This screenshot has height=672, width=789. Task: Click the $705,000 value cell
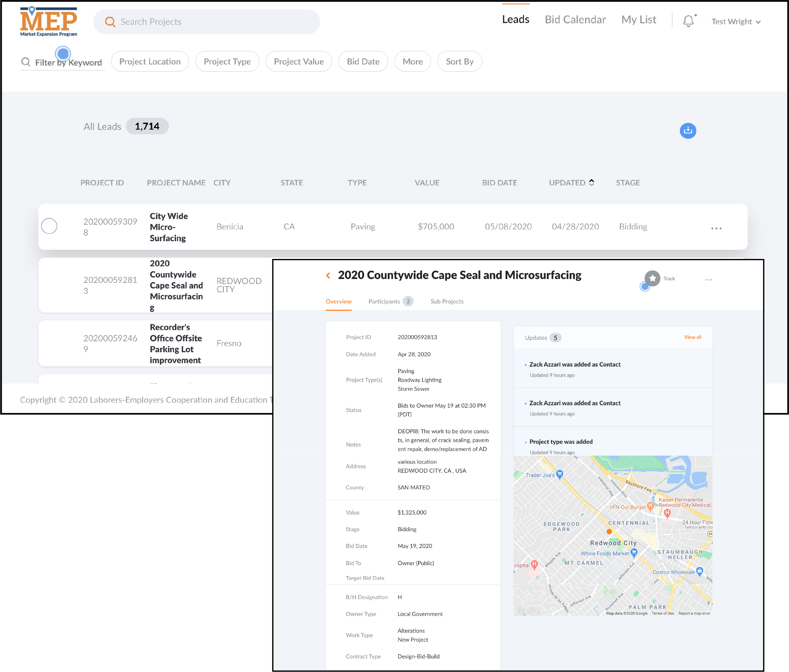436,226
